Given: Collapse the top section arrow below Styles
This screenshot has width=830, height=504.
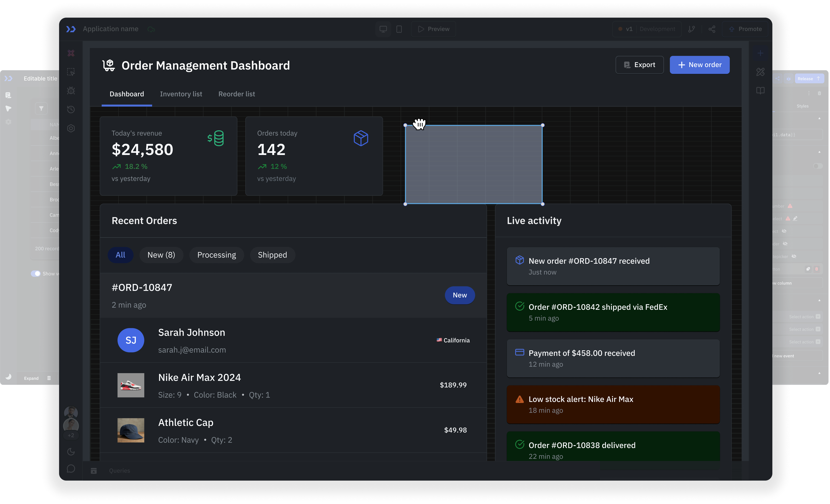Looking at the screenshot, I should point(819,118).
